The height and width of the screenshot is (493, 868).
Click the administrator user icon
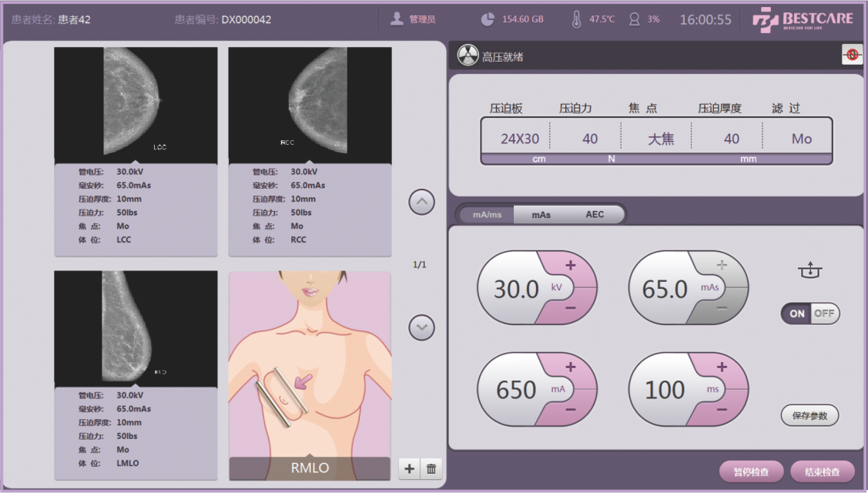pos(397,19)
